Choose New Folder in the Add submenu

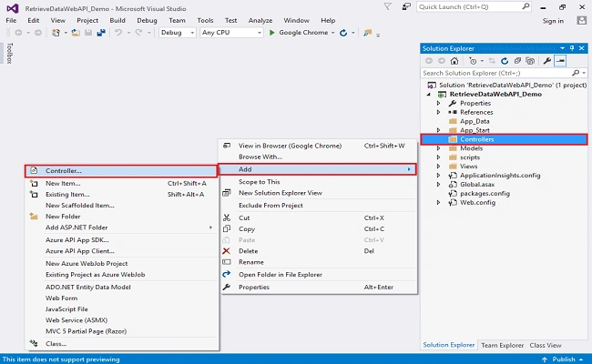(121, 217)
